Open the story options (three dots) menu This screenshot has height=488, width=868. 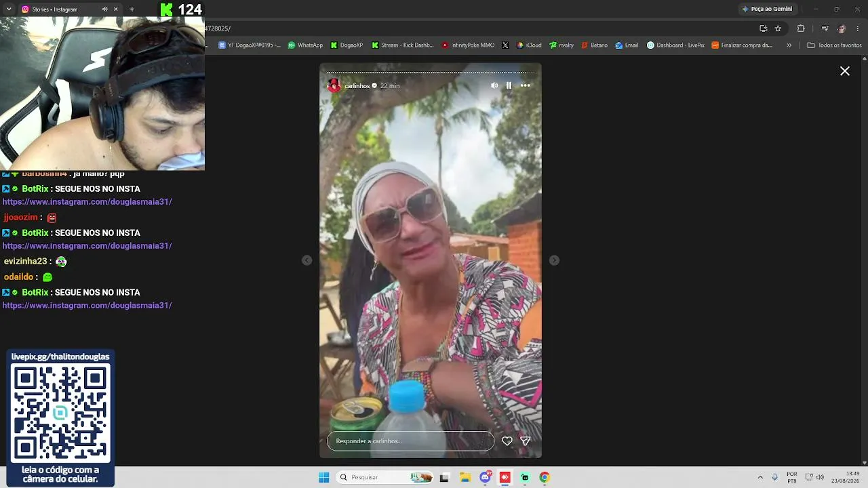pyautogui.click(x=525, y=85)
